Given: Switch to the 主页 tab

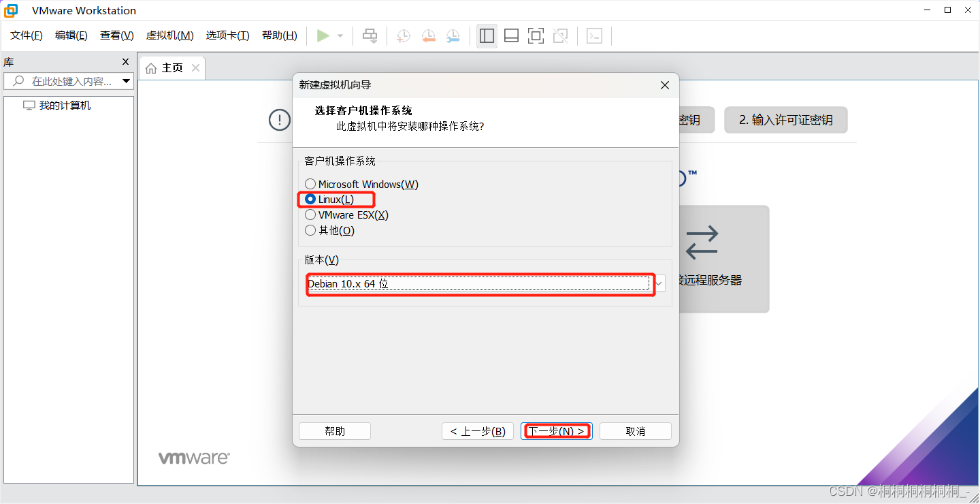Looking at the screenshot, I should (172, 67).
